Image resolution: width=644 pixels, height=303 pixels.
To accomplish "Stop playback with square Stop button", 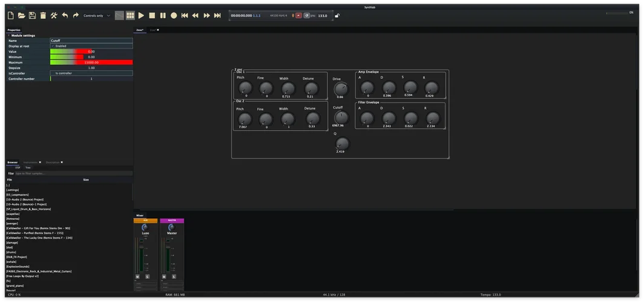I will point(152,16).
